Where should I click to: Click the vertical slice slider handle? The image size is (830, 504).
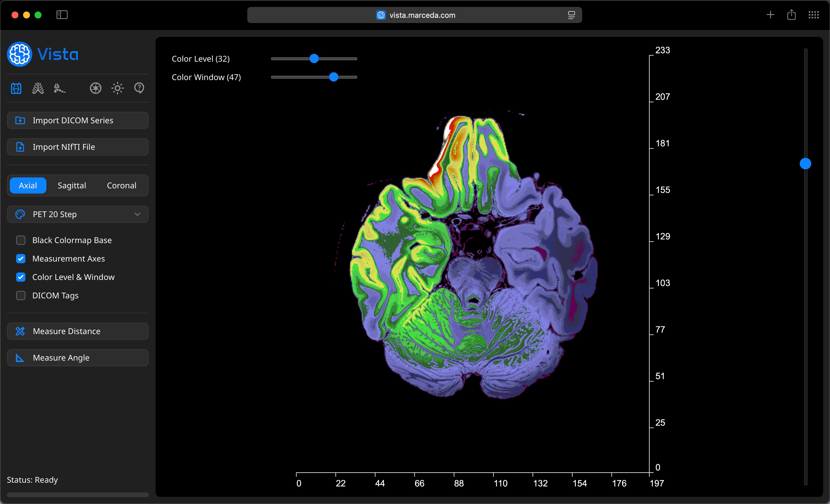click(x=806, y=164)
